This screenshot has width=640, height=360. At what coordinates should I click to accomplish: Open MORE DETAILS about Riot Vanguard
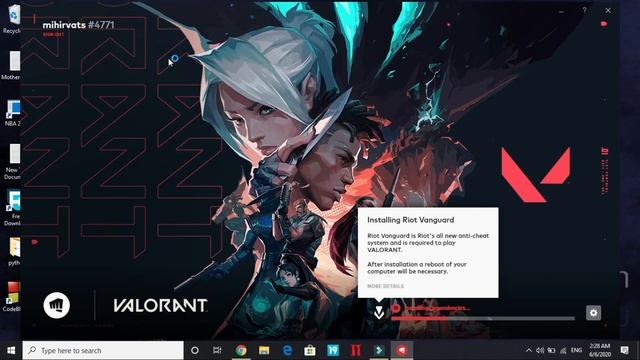pos(385,286)
